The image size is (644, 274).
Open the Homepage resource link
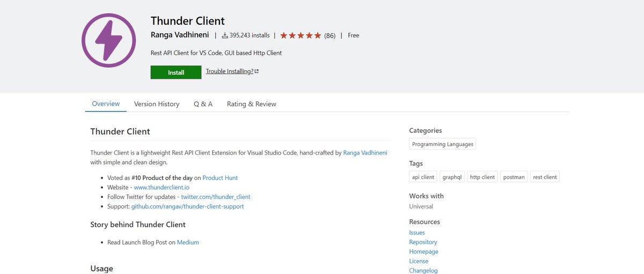pos(423,251)
